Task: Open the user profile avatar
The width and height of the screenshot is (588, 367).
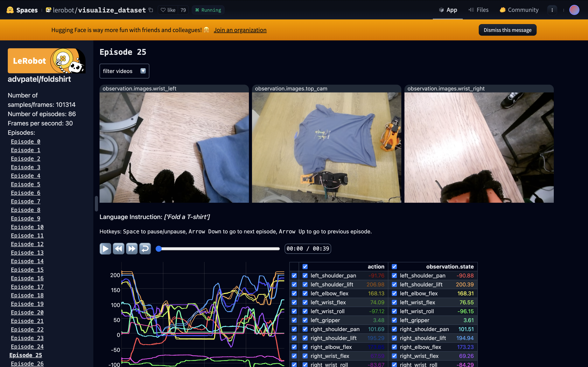Action: click(574, 10)
